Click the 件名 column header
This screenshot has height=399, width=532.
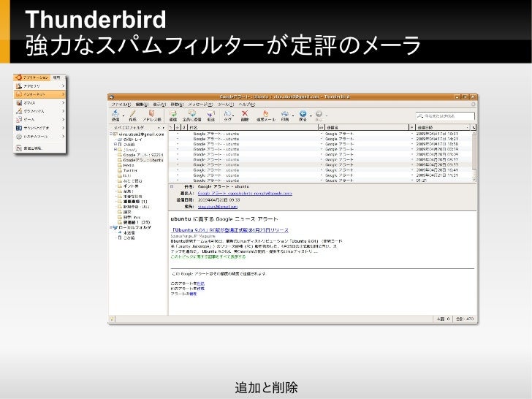click(x=252, y=127)
